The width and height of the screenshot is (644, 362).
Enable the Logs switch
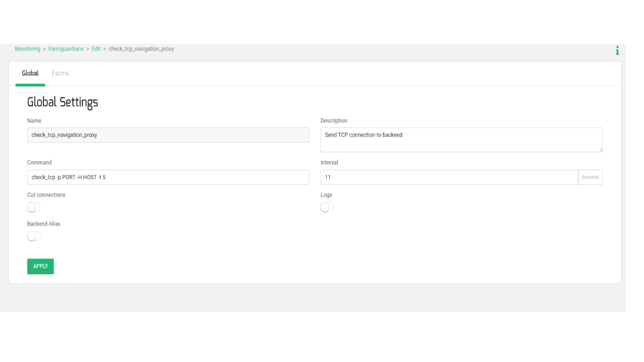tap(327, 207)
